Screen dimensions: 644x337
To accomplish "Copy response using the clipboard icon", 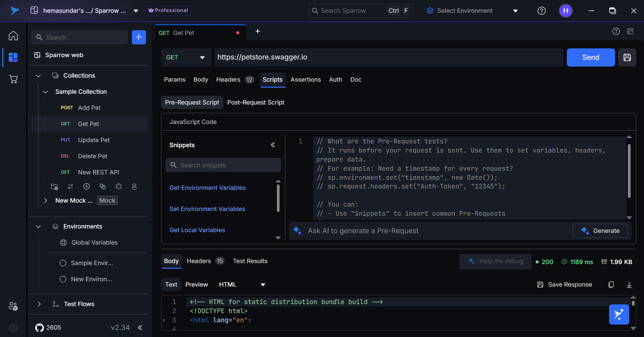I will pos(611,285).
